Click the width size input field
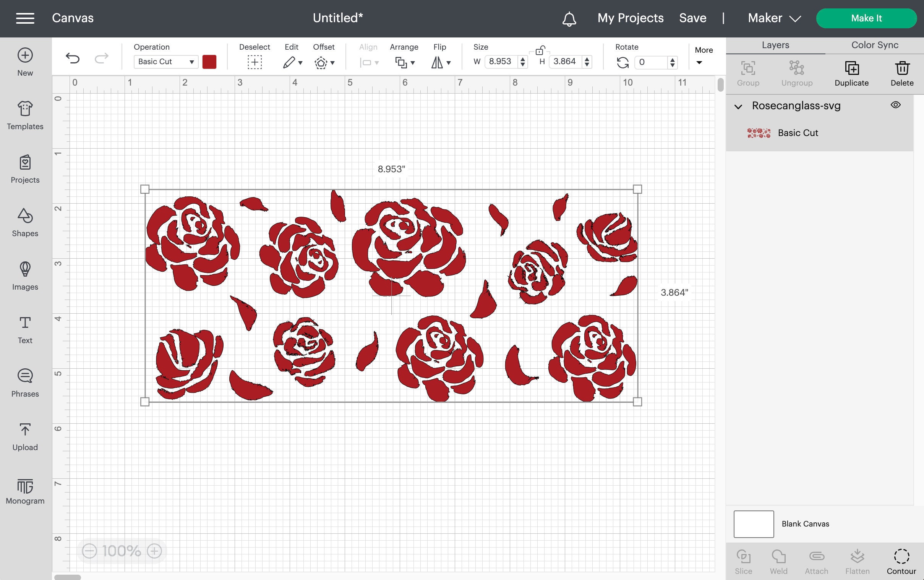The height and width of the screenshot is (580, 924). [x=501, y=62]
